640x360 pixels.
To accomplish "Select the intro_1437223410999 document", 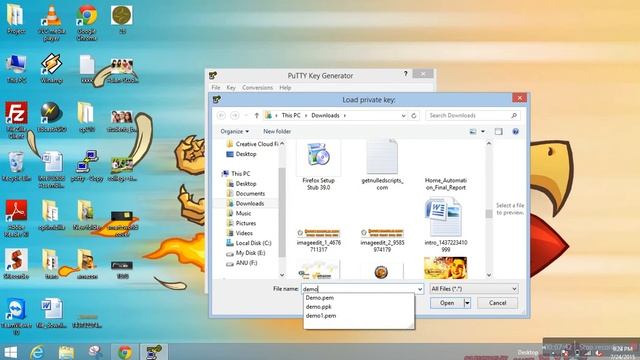I will click(x=445, y=225).
